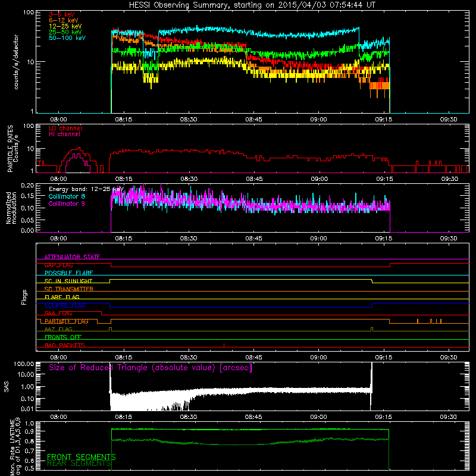Screen dimensions: 476x476
Task: Click the HESSI Observing Summary title text
Action: [x=252, y=5]
